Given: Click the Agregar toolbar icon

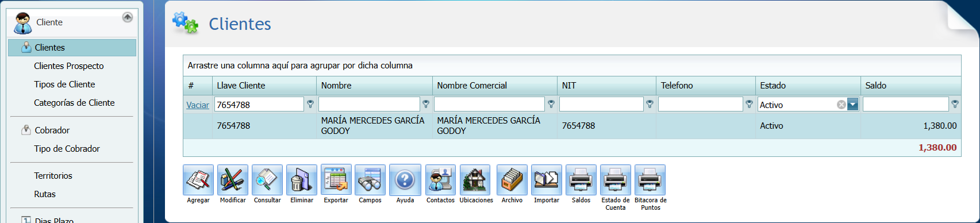Looking at the screenshot, I should pyautogui.click(x=198, y=180).
